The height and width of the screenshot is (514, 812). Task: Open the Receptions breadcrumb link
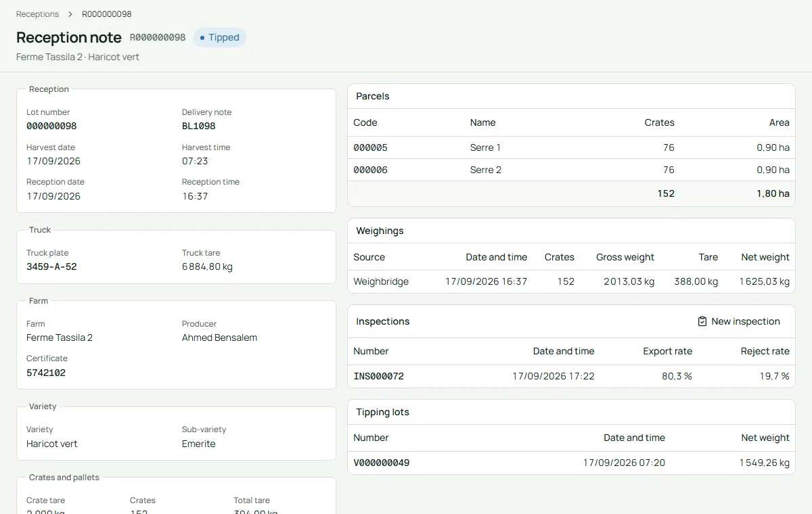(x=37, y=14)
